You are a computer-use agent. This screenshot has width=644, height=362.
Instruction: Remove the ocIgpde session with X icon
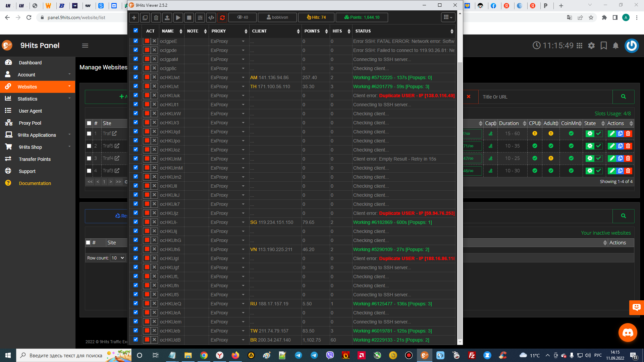[x=154, y=50]
